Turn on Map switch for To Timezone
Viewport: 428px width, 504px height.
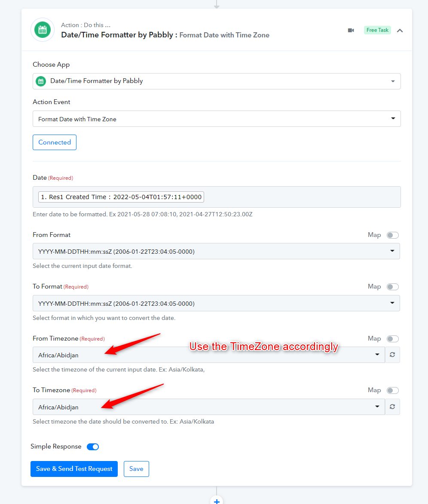pos(393,390)
